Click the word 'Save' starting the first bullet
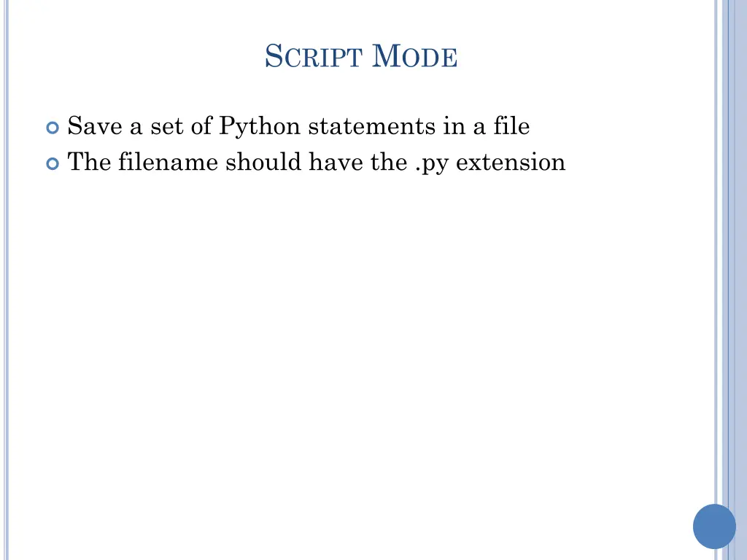 point(95,125)
